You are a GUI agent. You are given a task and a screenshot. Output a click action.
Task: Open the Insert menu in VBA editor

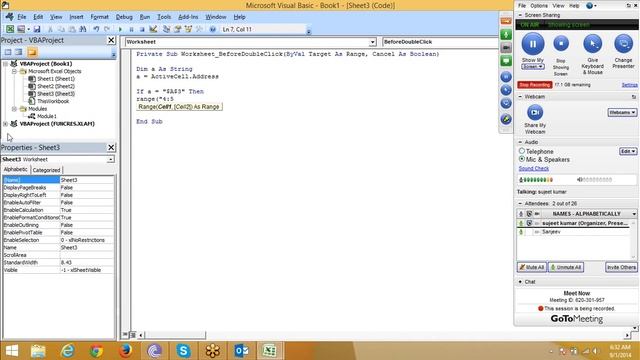coord(76,17)
